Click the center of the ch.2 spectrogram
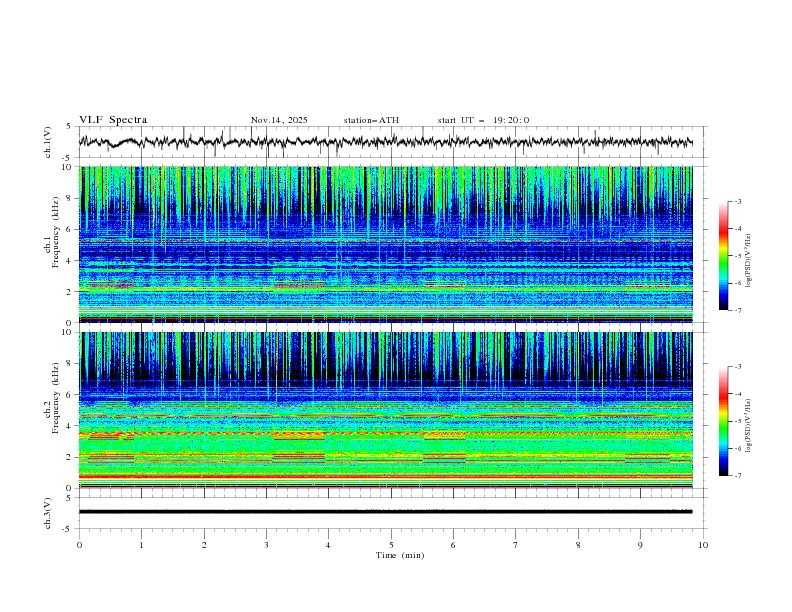This screenshot has width=792, height=612. (391, 410)
